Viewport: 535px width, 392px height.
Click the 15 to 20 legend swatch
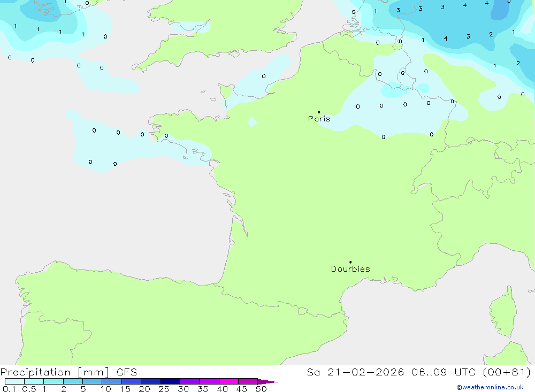[x=132, y=381]
